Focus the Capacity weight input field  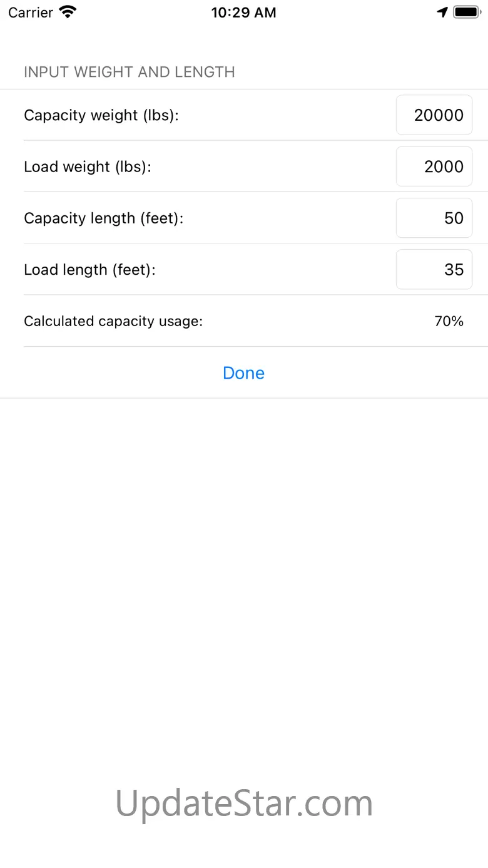coord(434,115)
